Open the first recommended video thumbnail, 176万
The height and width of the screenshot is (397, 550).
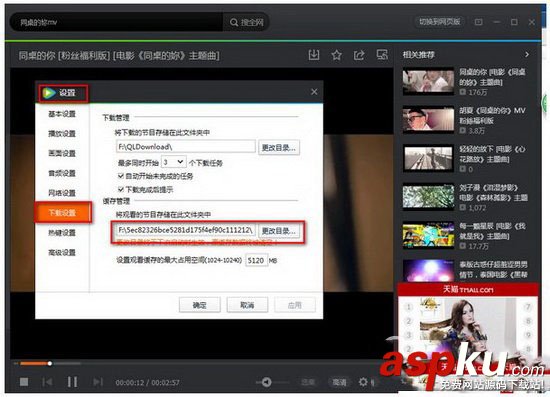428,81
